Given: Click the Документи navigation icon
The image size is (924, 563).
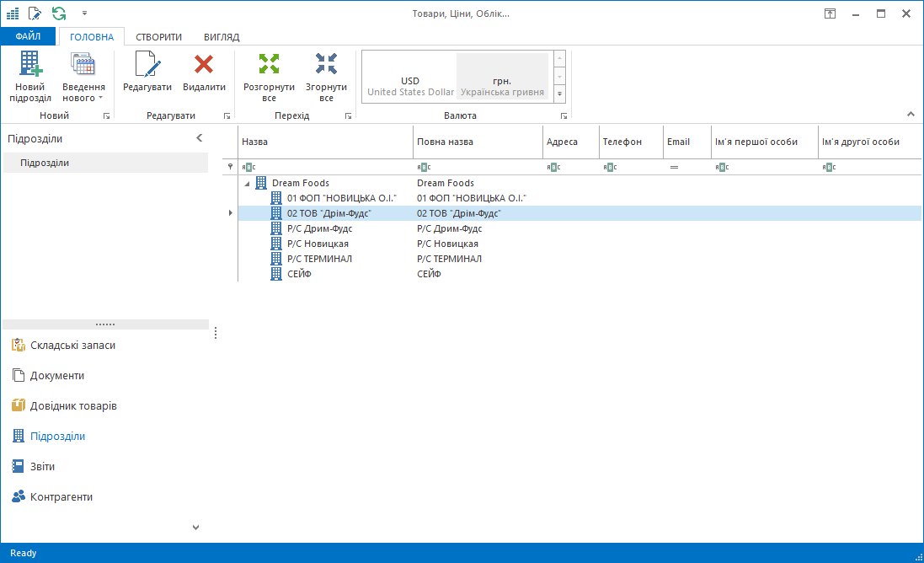Looking at the screenshot, I should point(19,376).
